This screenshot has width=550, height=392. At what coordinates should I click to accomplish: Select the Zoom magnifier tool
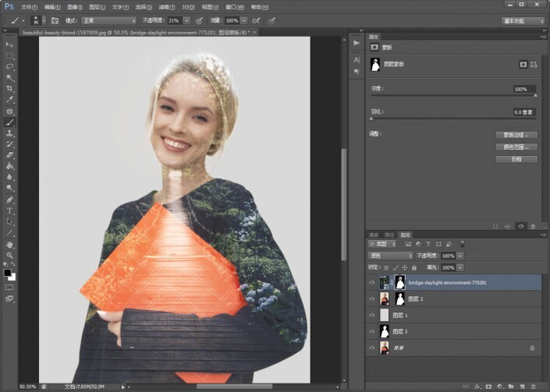(10, 255)
